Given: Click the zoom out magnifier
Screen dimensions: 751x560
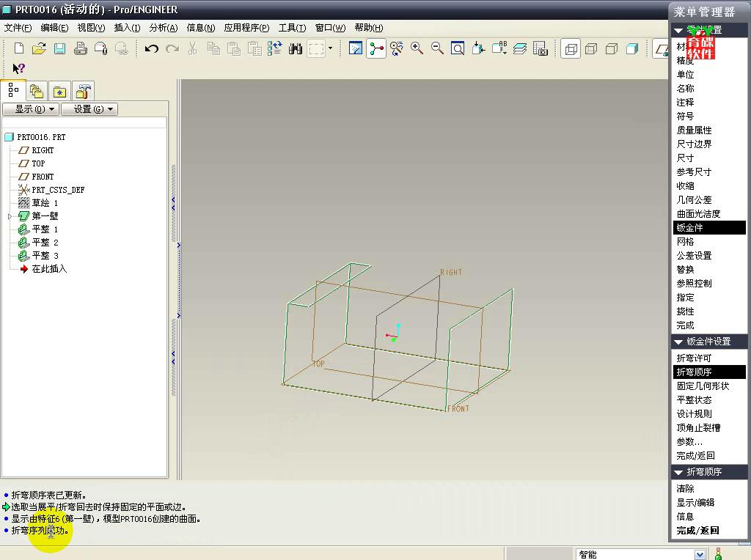Looking at the screenshot, I should pyautogui.click(x=437, y=48).
